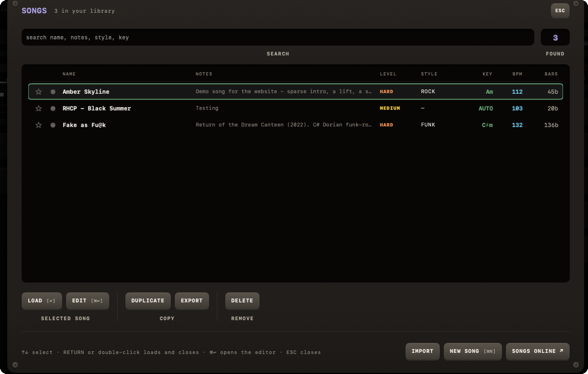Click status dot beside Amber Skyline
Viewport: 588px width, 374px height.
[x=53, y=92]
